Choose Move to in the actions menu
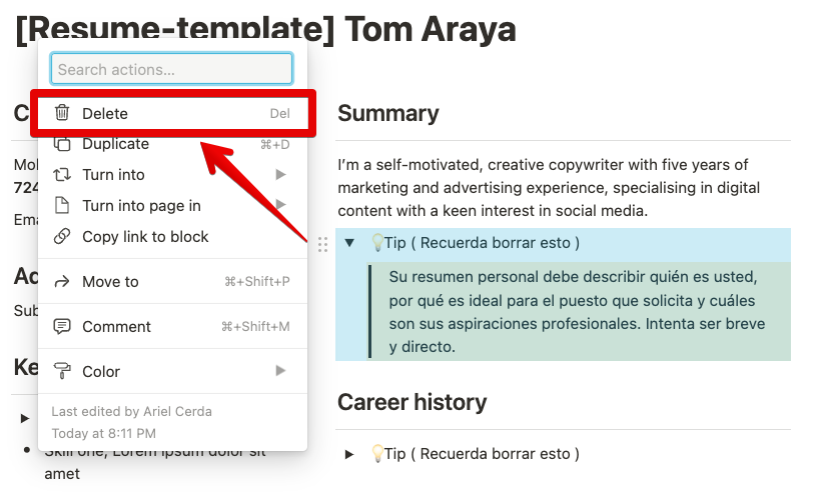The height and width of the screenshot is (493, 828). click(173, 281)
